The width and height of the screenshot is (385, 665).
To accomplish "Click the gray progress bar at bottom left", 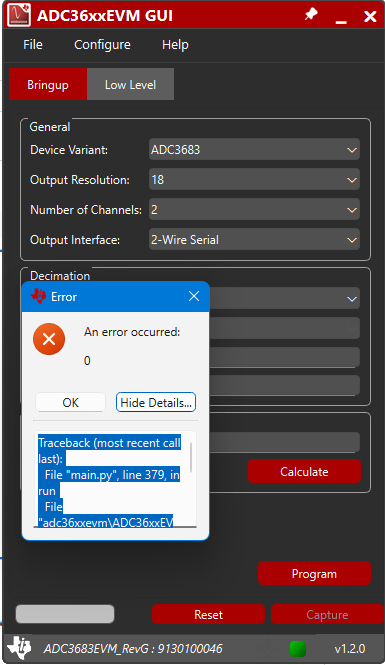I will click(65, 614).
